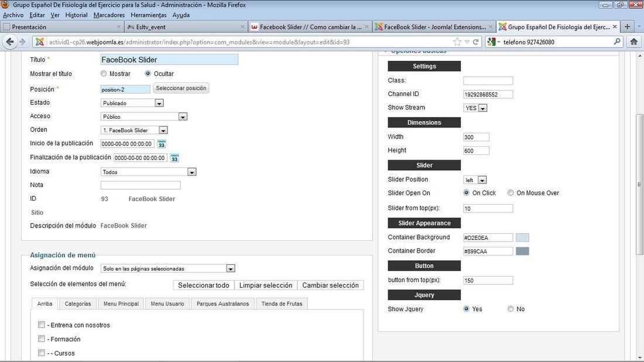Bookmark page with the star icon
This screenshot has width=644, height=362.
coord(457,42)
